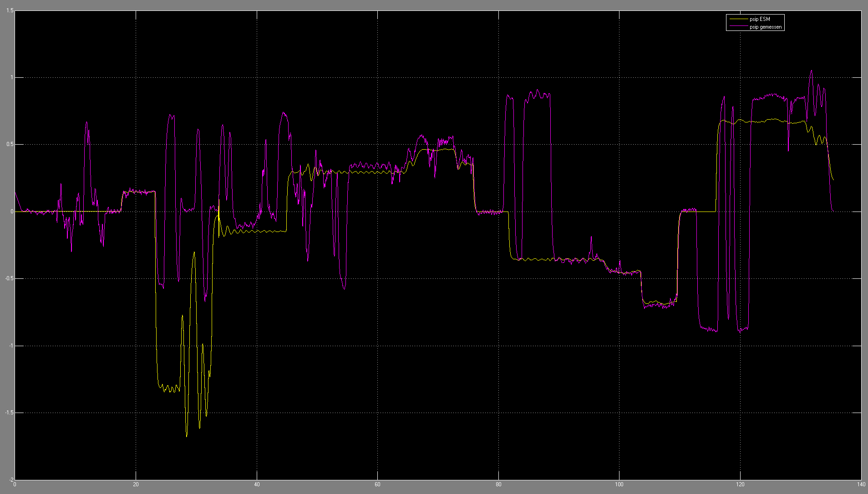Click the x-axis tick label 60
Screen dimensions: 868x494
pos(377,484)
